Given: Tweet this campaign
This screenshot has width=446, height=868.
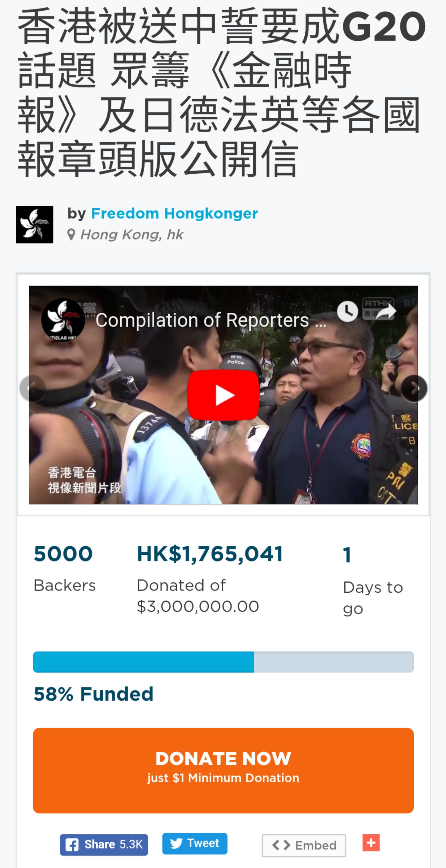Looking at the screenshot, I should [195, 843].
